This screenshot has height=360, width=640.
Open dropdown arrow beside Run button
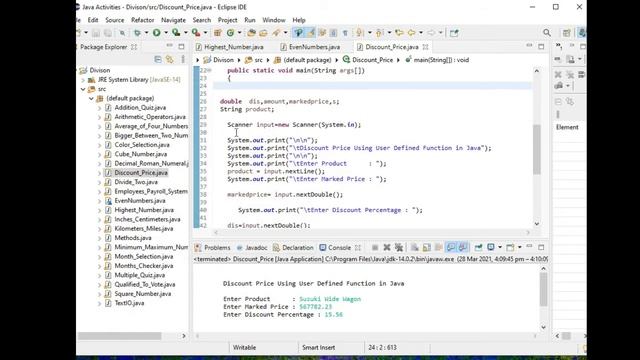click(x=166, y=33)
